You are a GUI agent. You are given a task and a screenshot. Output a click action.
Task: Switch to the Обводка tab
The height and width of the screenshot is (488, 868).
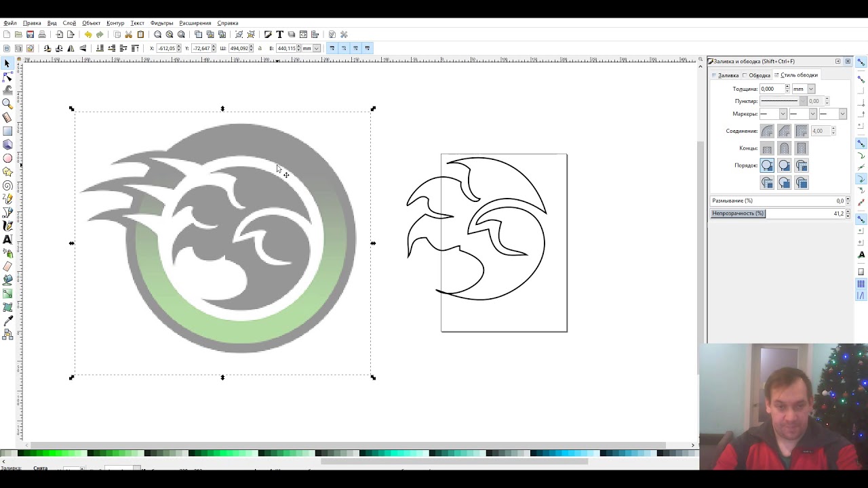(757, 75)
